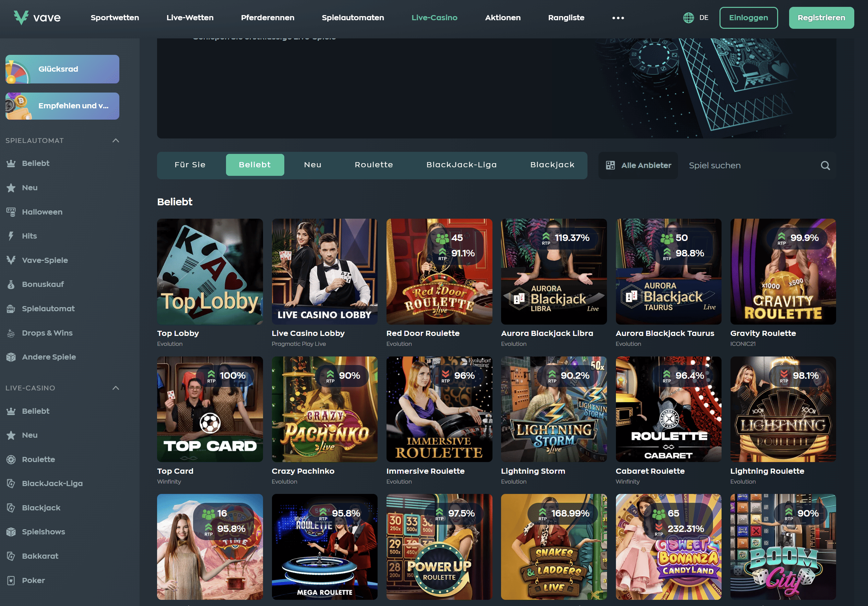Click the Spielshows dice icon
This screenshot has height=606, width=868.
click(x=11, y=532)
